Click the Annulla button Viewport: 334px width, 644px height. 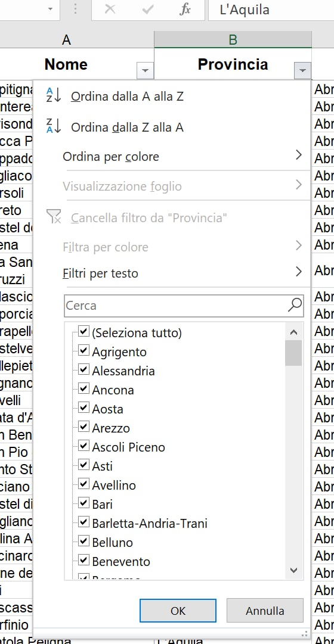(265, 610)
